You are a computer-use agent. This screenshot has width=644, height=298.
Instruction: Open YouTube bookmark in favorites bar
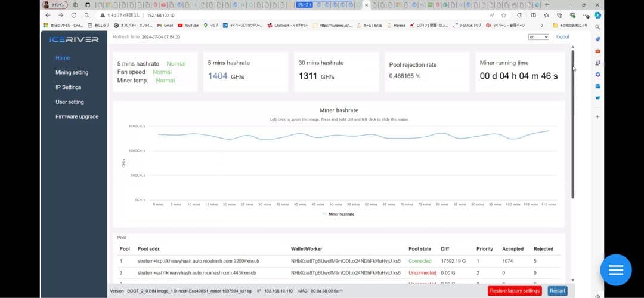click(x=187, y=26)
